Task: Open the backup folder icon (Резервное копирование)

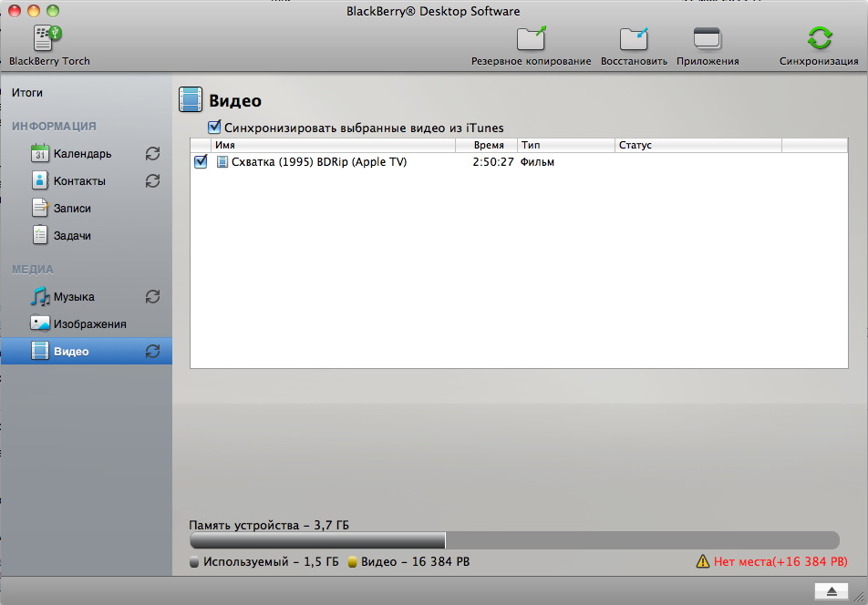Action: [x=531, y=38]
